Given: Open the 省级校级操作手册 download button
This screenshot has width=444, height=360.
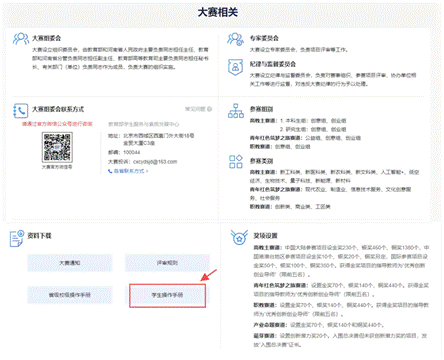Looking at the screenshot, I should [x=70, y=295].
